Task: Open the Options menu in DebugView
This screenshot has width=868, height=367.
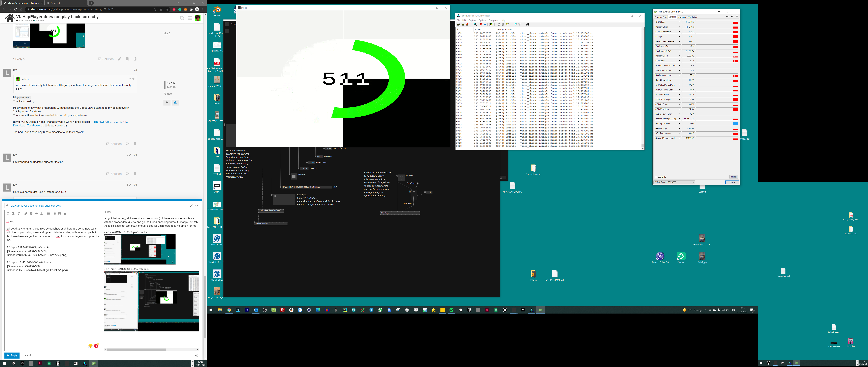Action: tap(482, 20)
